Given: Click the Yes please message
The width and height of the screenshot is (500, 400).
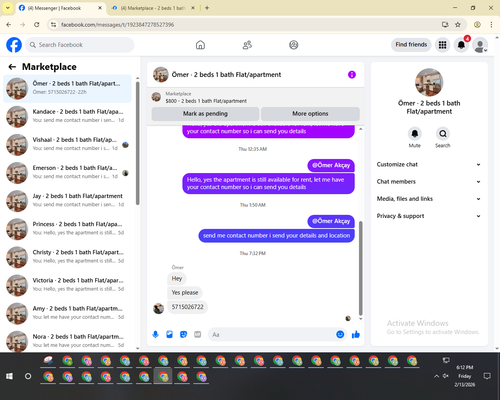Looking at the screenshot, I should point(185,293).
